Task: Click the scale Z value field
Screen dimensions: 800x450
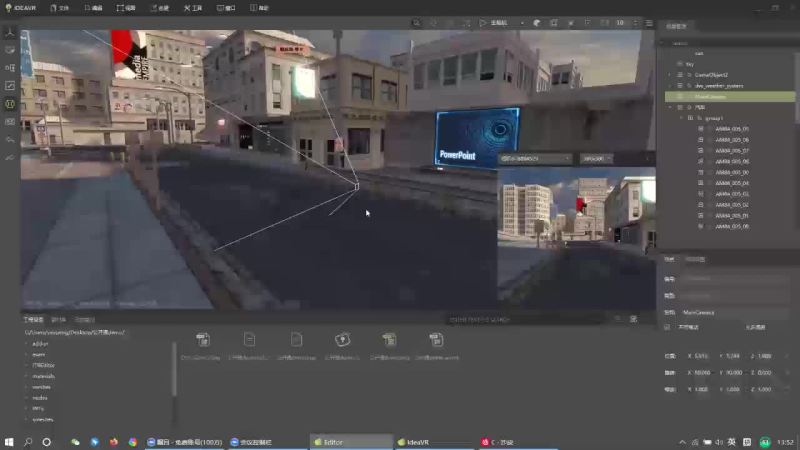Action: pos(764,389)
